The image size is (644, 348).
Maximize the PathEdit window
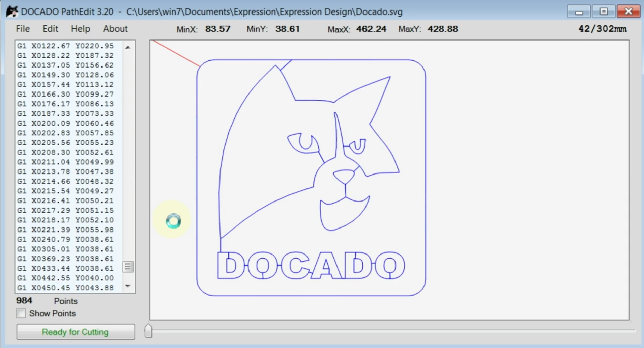[x=604, y=12]
